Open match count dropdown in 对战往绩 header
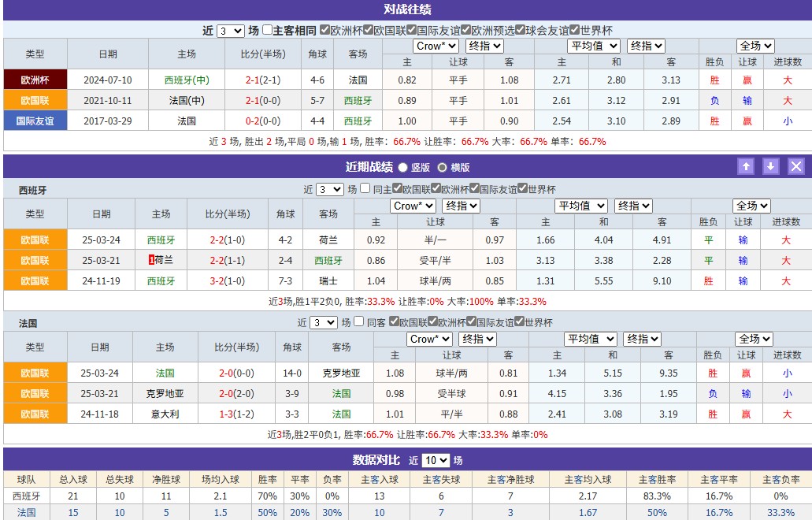Viewport: 812px width, 520px height. click(x=230, y=31)
